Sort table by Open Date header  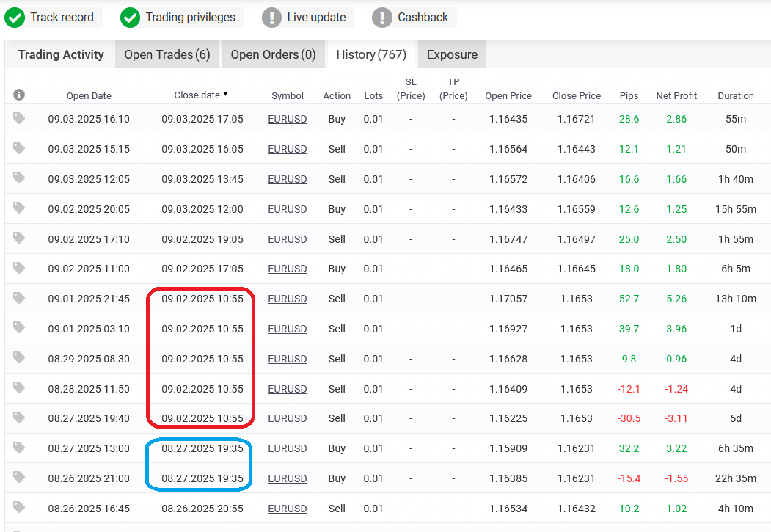(x=89, y=95)
